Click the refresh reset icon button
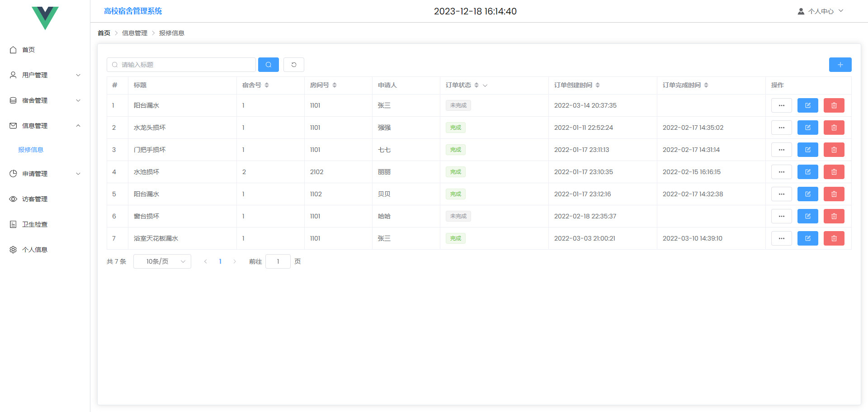868x412 pixels. pos(294,65)
